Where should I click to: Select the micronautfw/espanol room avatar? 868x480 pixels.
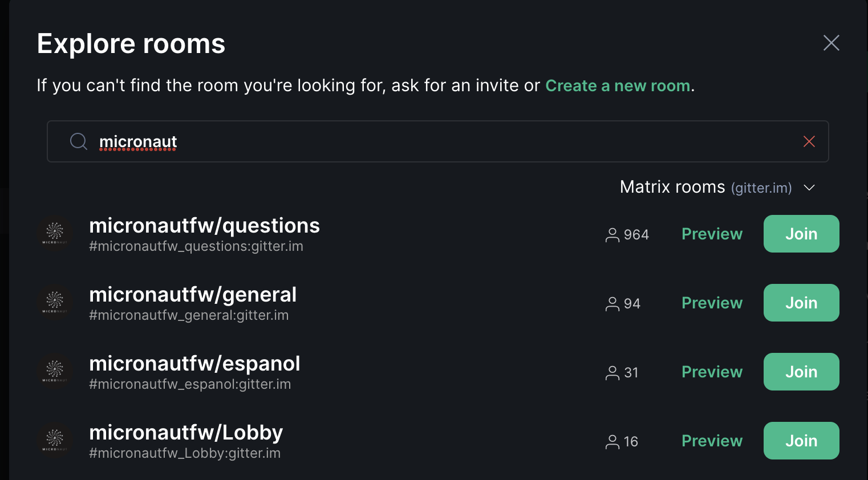(55, 372)
